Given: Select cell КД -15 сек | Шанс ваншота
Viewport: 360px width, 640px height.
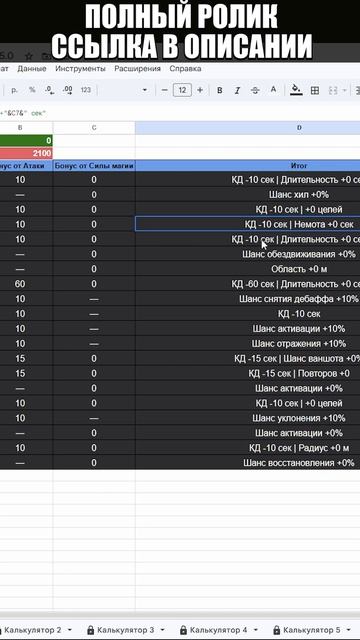Looking at the screenshot, I should pyautogui.click(x=248, y=358).
